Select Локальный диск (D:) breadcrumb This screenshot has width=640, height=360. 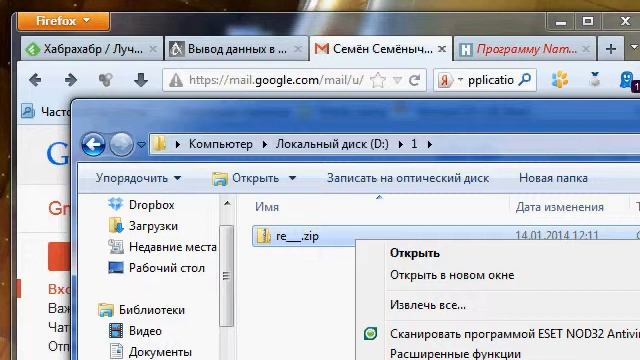pos(332,144)
